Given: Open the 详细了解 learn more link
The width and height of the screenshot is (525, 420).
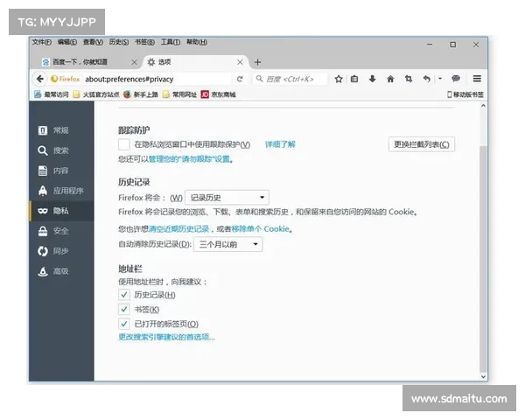Looking at the screenshot, I should coord(280,144).
